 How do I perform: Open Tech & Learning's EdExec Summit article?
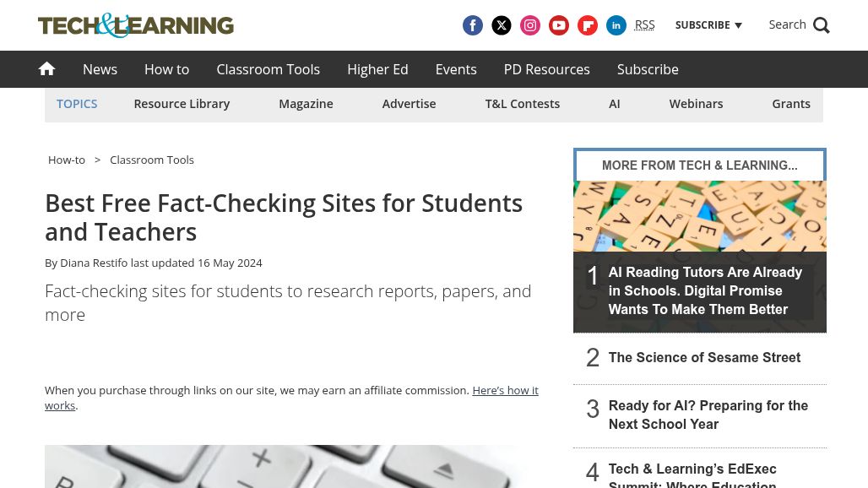[692, 474]
